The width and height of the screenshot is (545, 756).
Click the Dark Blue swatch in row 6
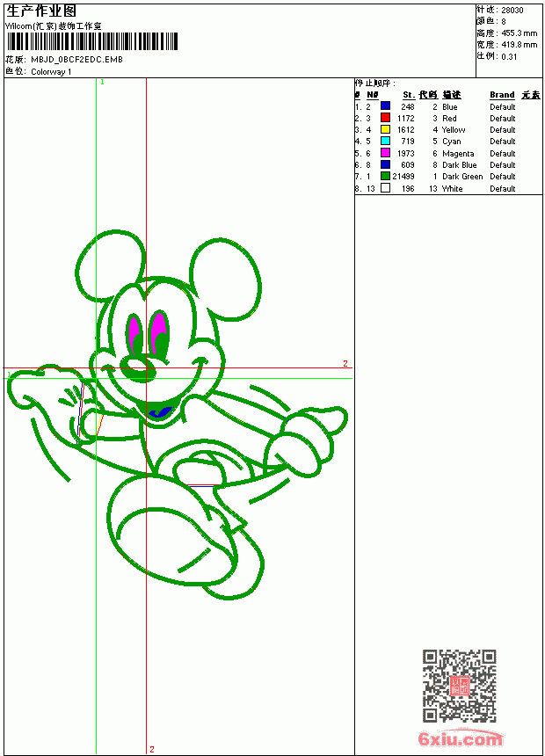(385, 164)
